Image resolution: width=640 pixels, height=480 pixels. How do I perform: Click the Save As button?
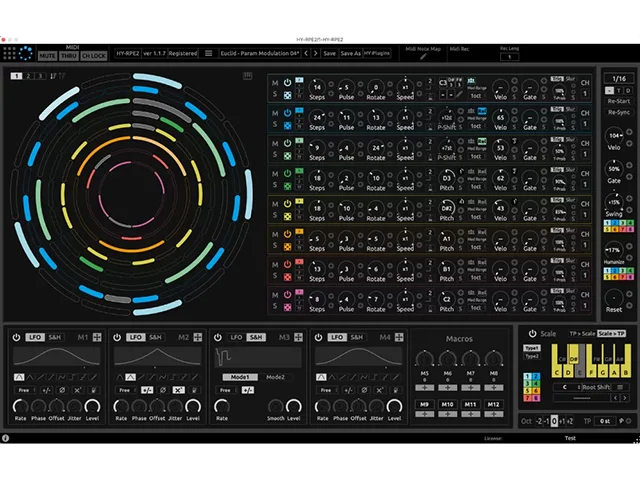[x=350, y=53]
